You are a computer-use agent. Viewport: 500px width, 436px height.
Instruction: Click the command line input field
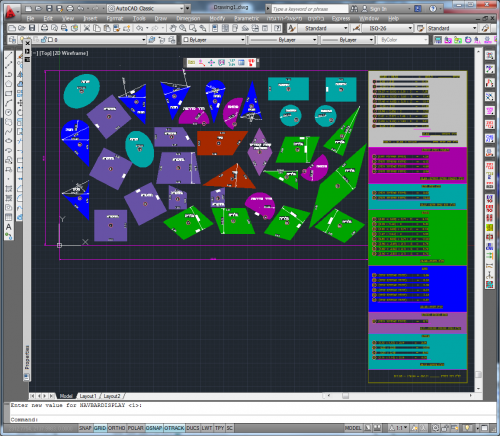pos(250,420)
